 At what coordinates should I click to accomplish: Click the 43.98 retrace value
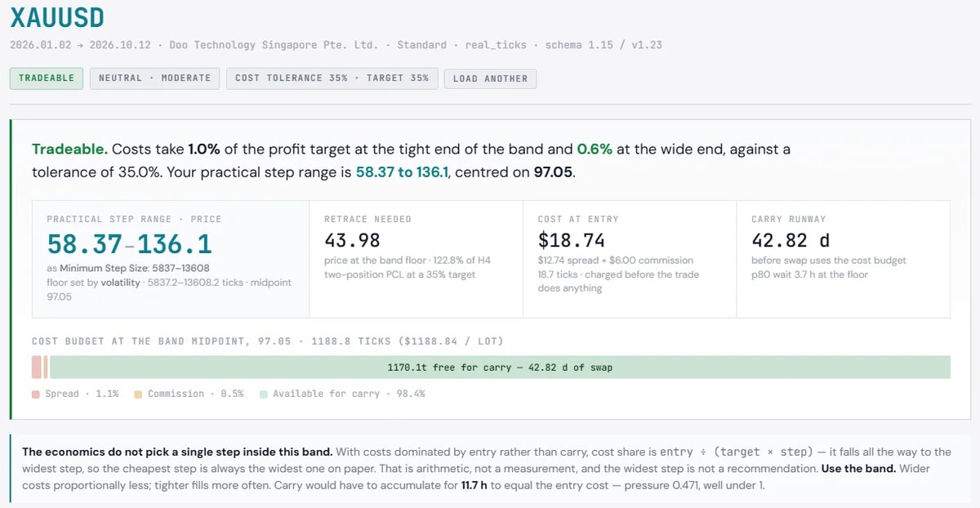tap(352, 240)
